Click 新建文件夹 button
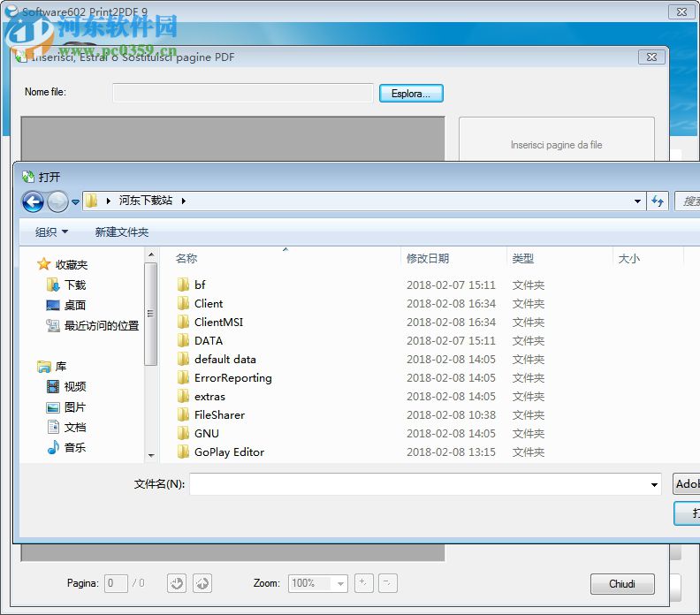The height and width of the screenshot is (615, 700). pyautogui.click(x=121, y=232)
